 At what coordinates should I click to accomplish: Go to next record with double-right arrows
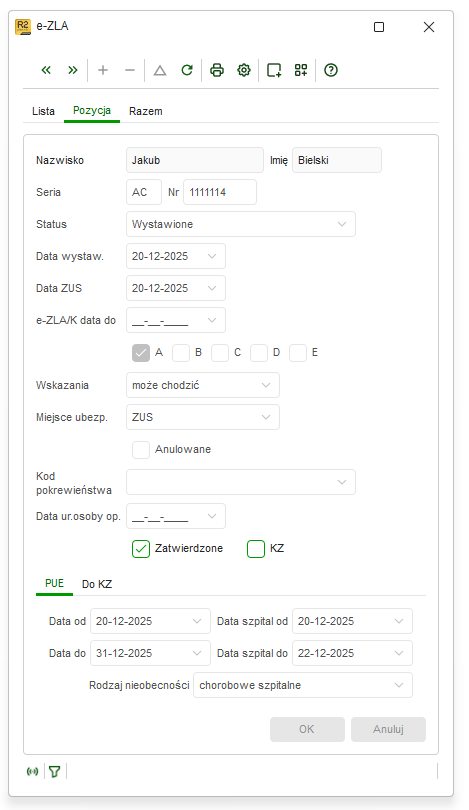click(73, 70)
